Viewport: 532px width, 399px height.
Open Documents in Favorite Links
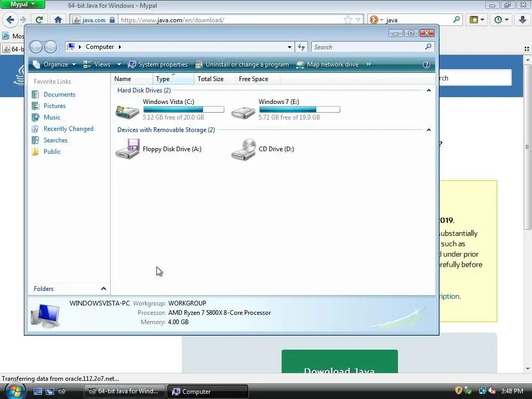pos(59,95)
